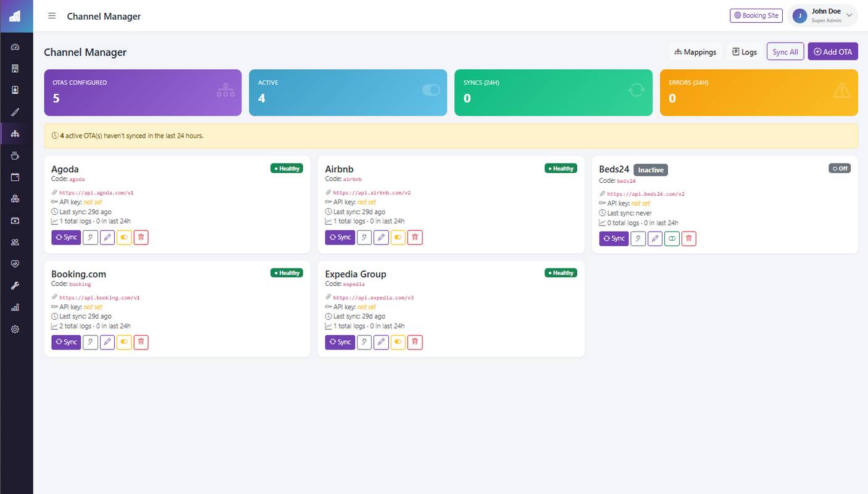
Task: Delete the Agoda channel with trash icon
Action: [141, 237]
